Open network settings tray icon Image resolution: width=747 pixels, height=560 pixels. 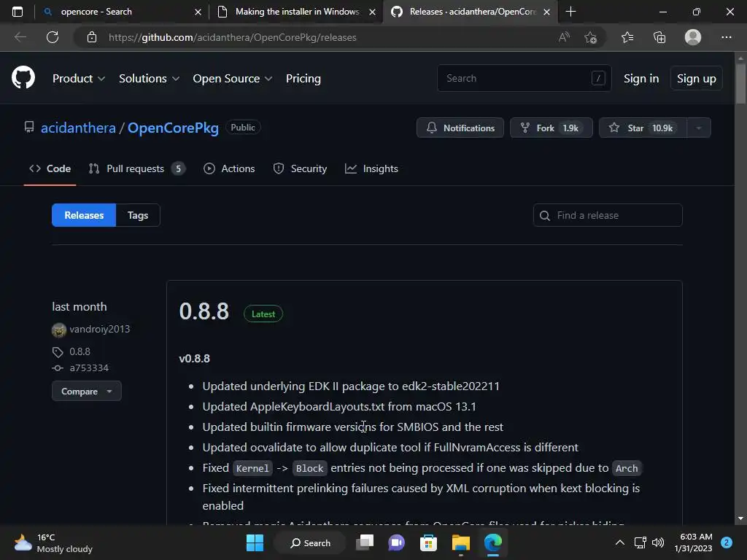640,542
